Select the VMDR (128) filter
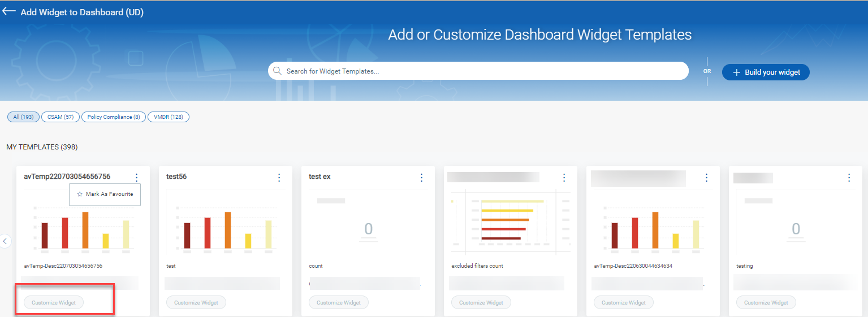868x317 pixels. [169, 117]
